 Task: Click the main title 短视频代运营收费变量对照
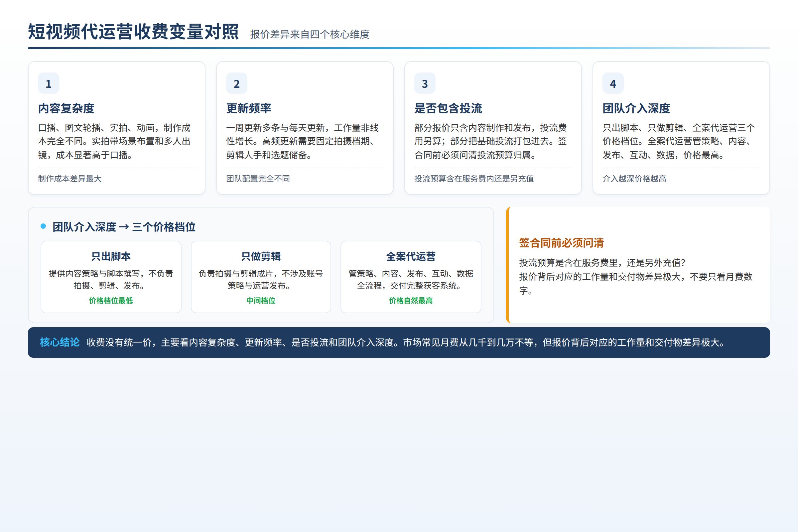[133, 32]
